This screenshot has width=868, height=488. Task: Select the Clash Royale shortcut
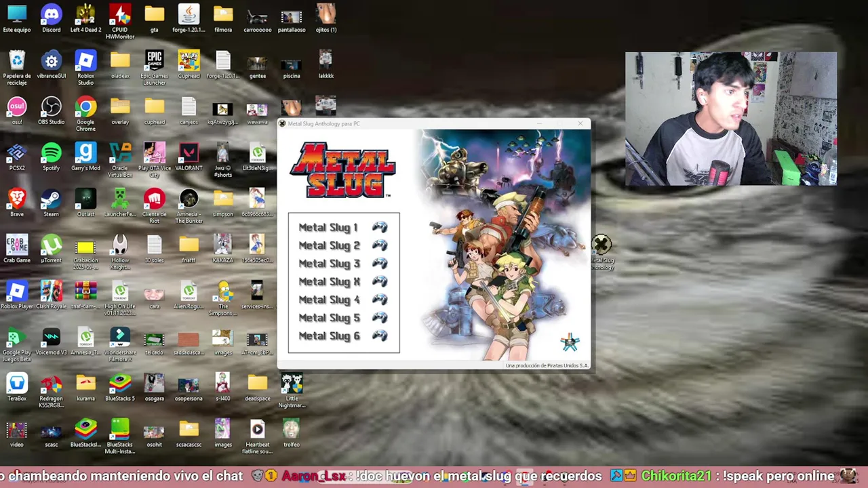tap(51, 295)
